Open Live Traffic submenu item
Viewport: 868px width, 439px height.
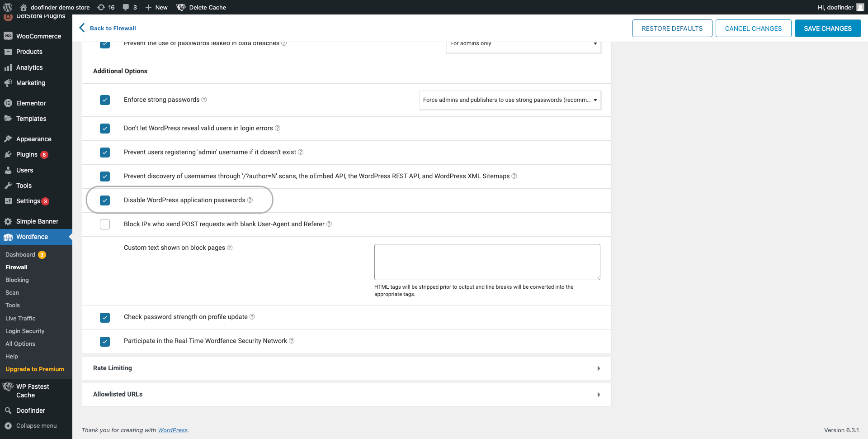click(20, 319)
